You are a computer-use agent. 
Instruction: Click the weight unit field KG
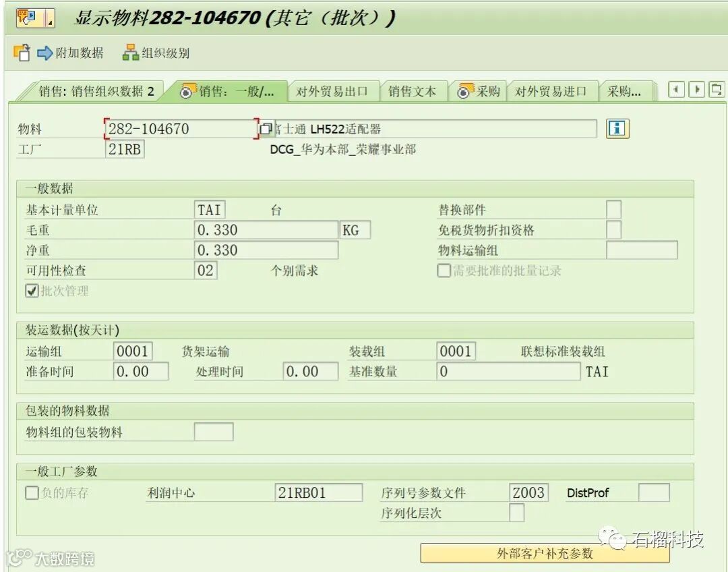(x=355, y=230)
